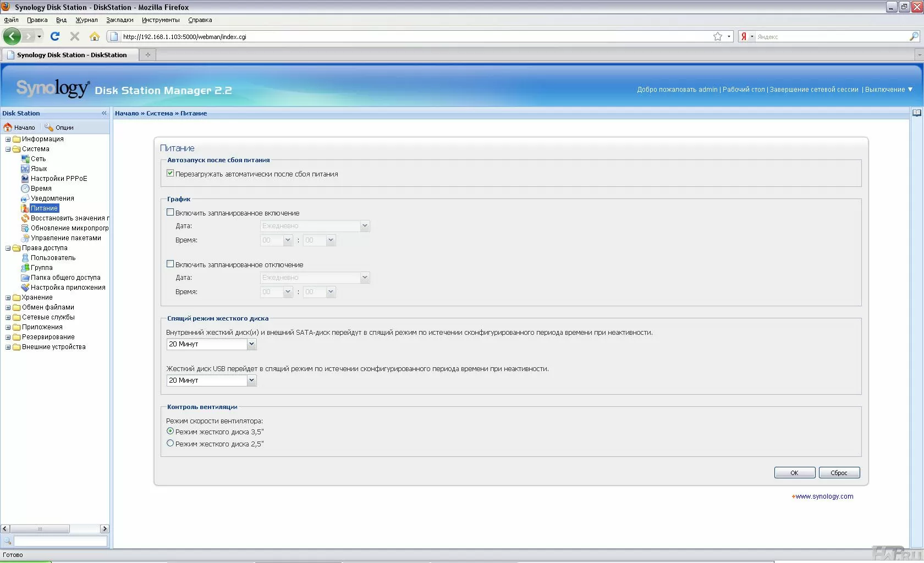Open the www.synology.com link
This screenshot has height=563, width=924.
click(x=824, y=496)
